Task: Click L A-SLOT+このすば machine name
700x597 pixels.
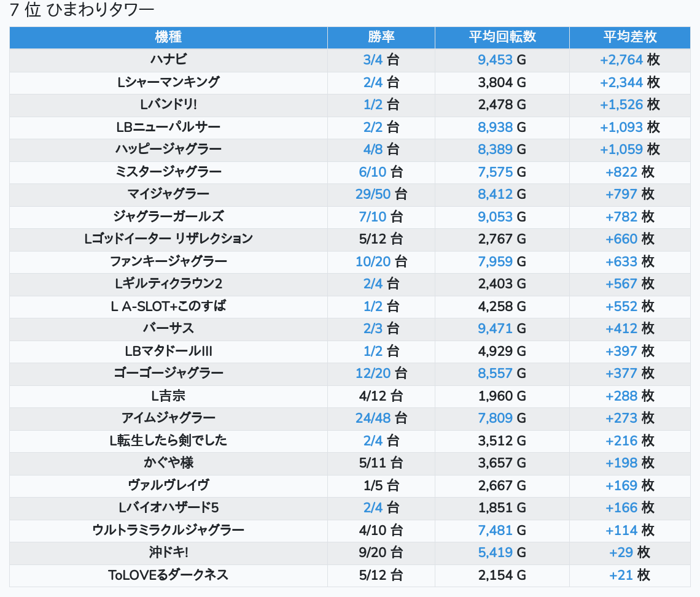Action: click(x=168, y=306)
